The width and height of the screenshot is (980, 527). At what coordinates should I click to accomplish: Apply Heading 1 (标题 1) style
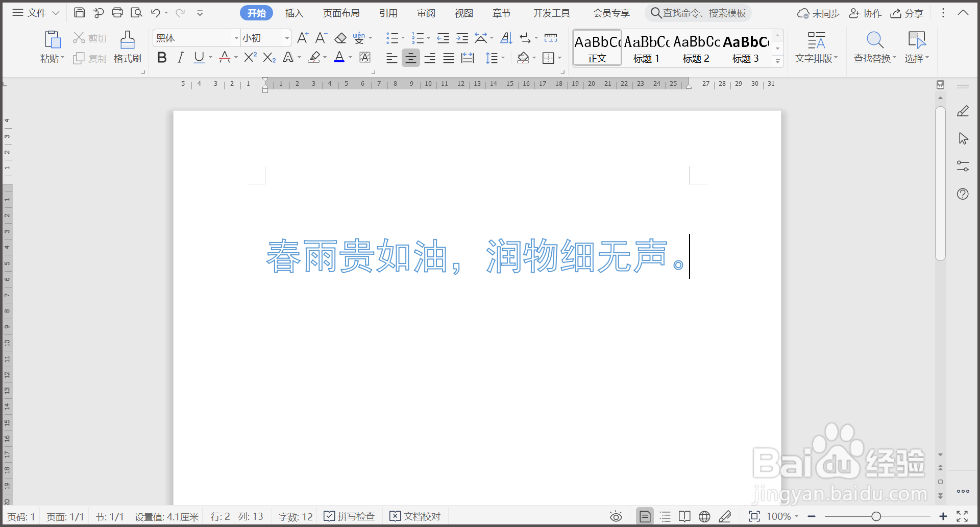[x=647, y=48]
